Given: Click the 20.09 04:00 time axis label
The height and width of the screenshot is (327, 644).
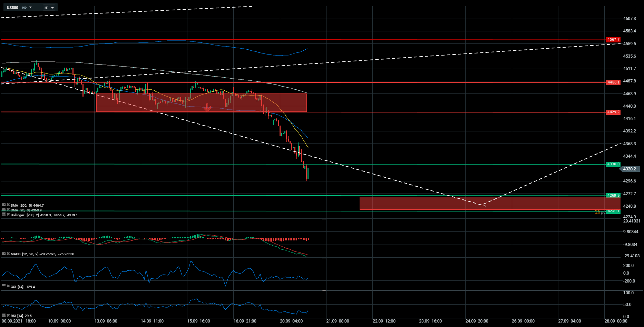Looking at the screenshot, I should tap(291, 321).
